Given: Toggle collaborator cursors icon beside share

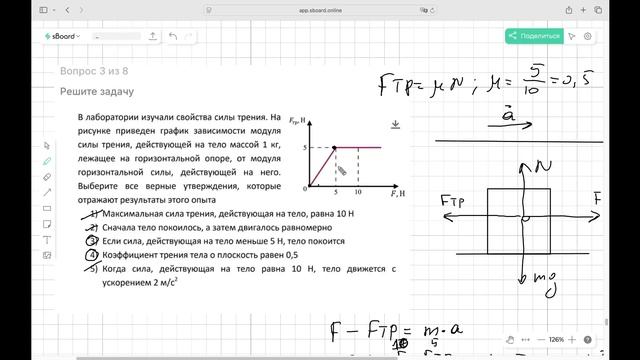Looking at the screenshot, I should (572, 36).
